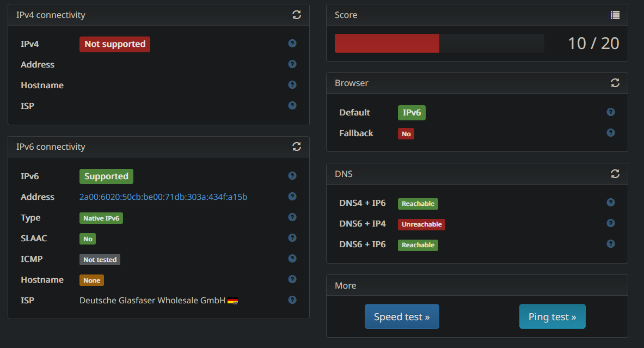Click the IPv6 connectivity panel title

51,146
